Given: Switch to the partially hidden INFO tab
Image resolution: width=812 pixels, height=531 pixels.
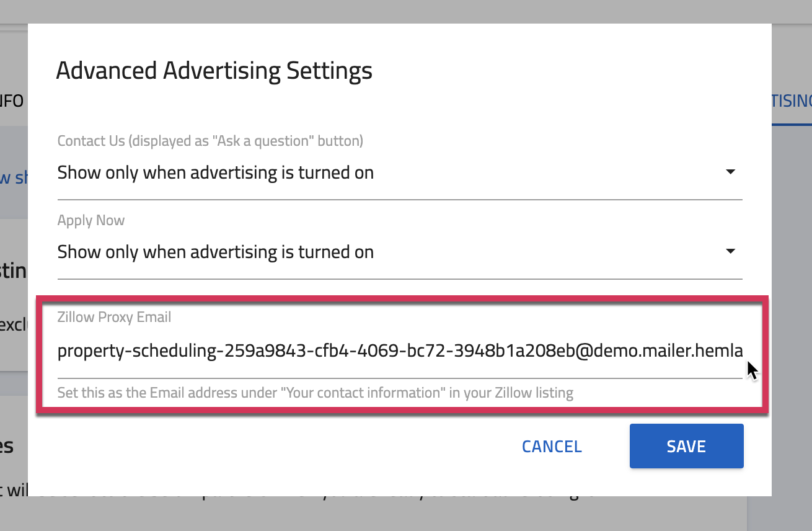Looking at the screenshot, I should (12, 101).
